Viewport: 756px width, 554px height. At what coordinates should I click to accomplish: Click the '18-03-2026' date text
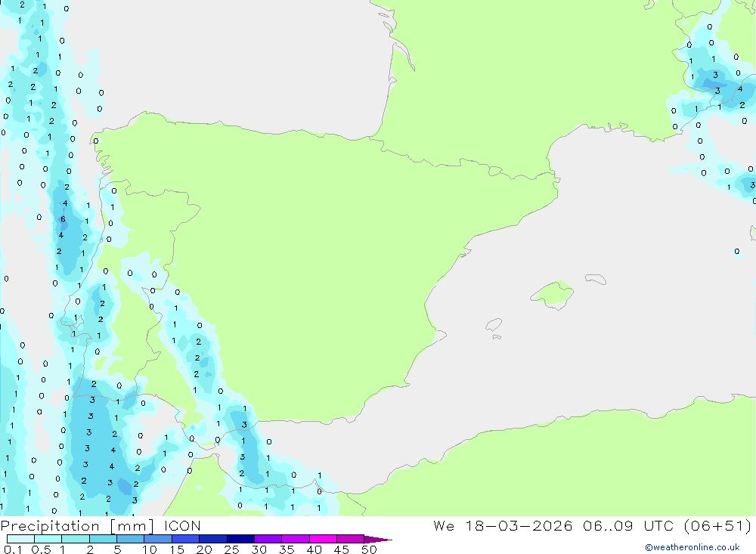[x=519, y=526]
